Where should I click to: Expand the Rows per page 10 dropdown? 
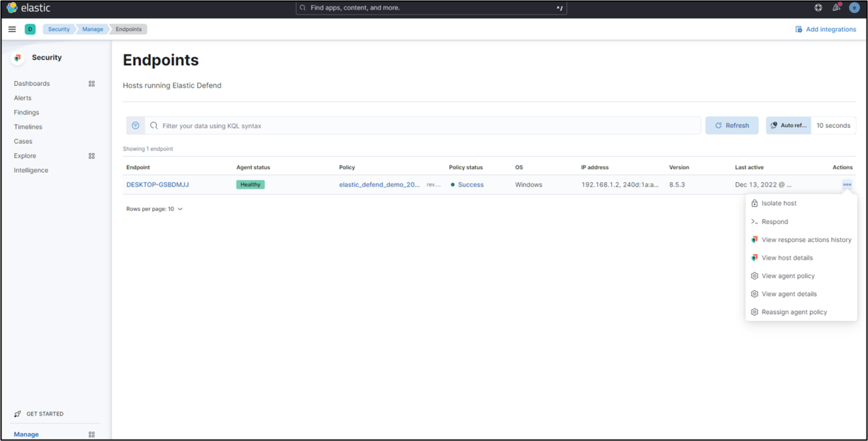click(x=155, y=208)
